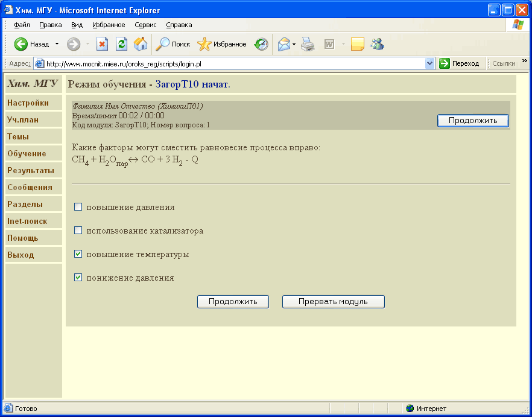Click the Windows flag logo
This screenshot has width=532, height=417.
coord(518,25)
